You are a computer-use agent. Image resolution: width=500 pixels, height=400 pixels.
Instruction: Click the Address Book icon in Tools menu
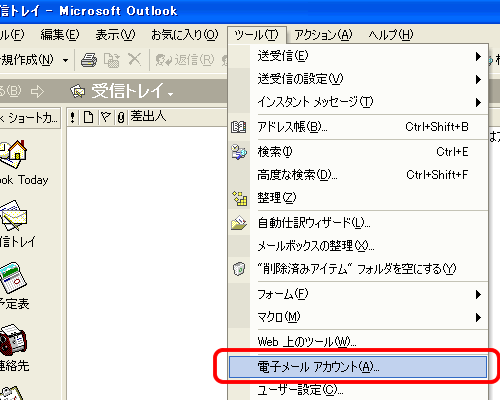pyautogui.click(x=239, y=127)
